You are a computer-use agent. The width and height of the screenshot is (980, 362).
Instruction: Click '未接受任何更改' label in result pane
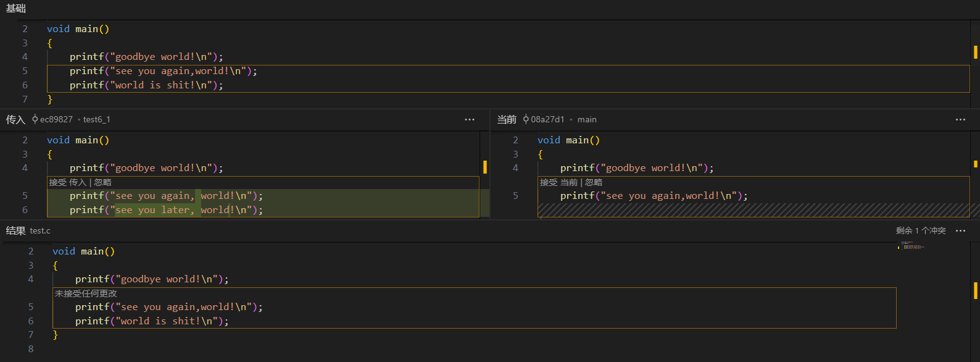coord(86,293)
